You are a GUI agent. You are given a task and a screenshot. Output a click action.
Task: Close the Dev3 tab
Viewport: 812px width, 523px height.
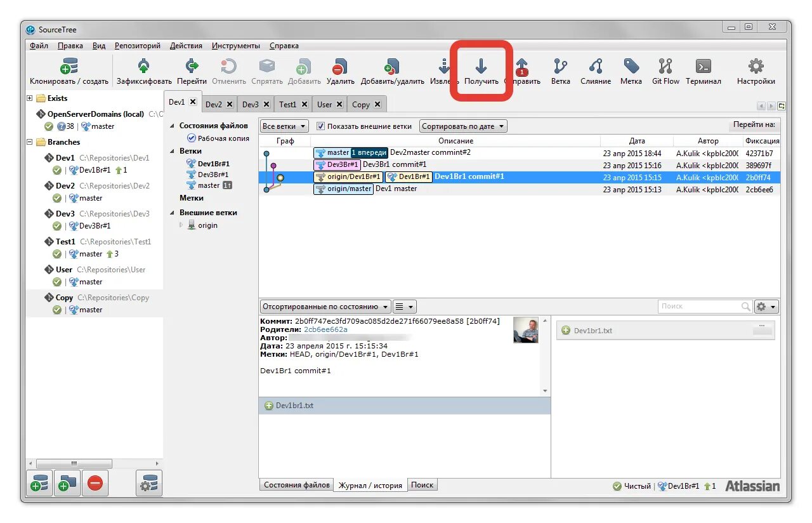click(266, 104)
